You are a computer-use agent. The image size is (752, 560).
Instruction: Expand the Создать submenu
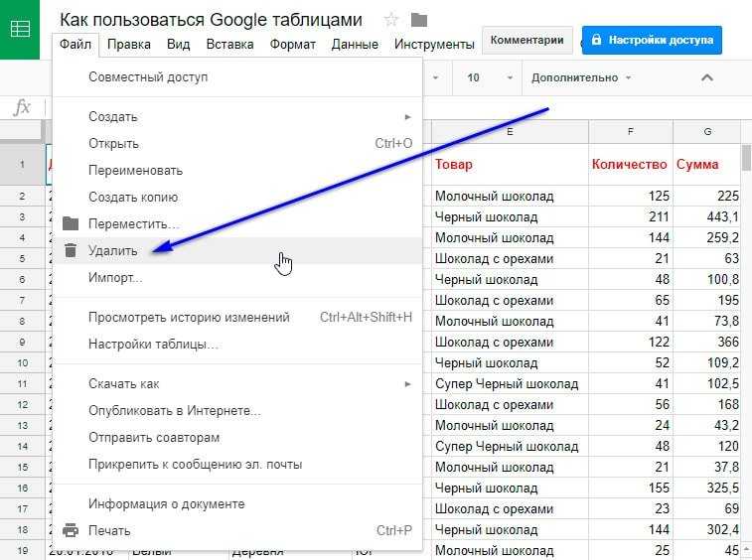(x=237, y=116)
